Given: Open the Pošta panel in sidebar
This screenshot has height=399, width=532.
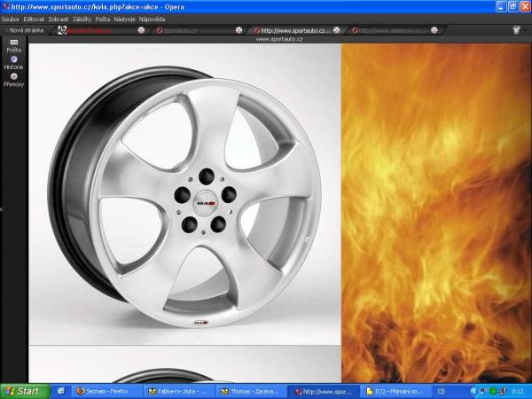Looking at the screenshot, I should pos(13,45).
